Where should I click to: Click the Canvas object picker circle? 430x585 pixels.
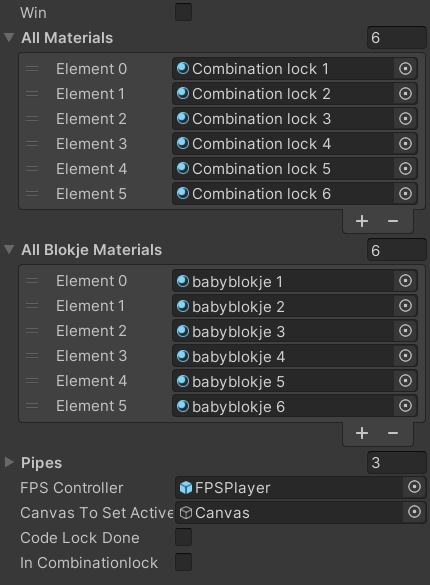click(414, 512)
